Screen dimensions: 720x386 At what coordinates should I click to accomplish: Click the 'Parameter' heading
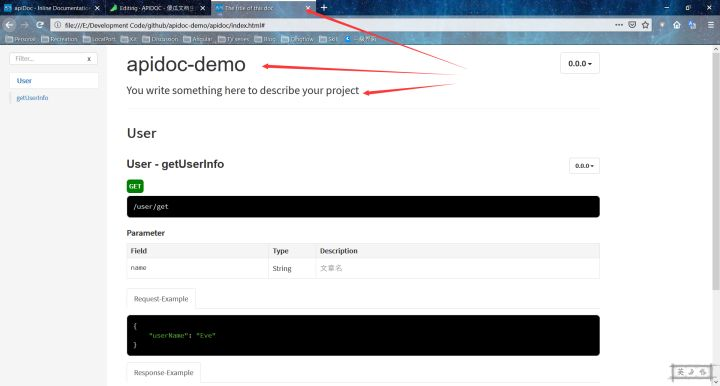pyautogui.click(x=146, y=233)
